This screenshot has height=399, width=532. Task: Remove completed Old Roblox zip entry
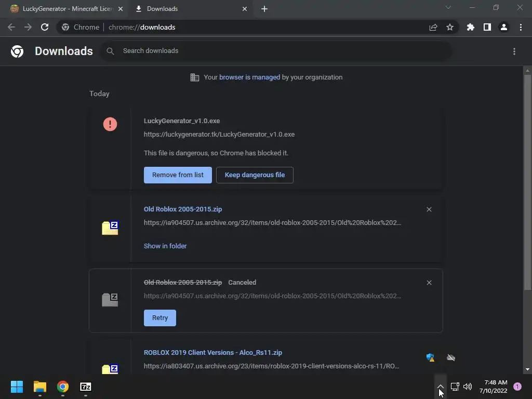pyautogui.click(x=429, y=209)
